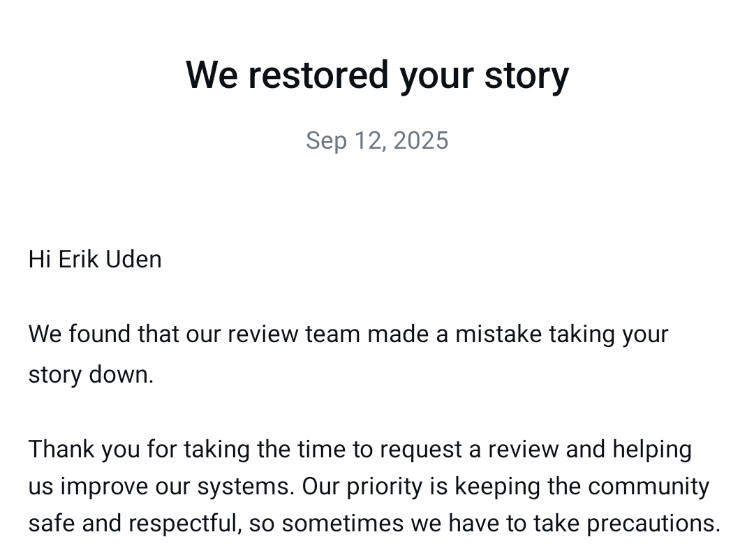Click the "Hi Erik Uden" greeting line
This screenshot has height=560, width=754.
pyautogui.click(x=95, y=259)
